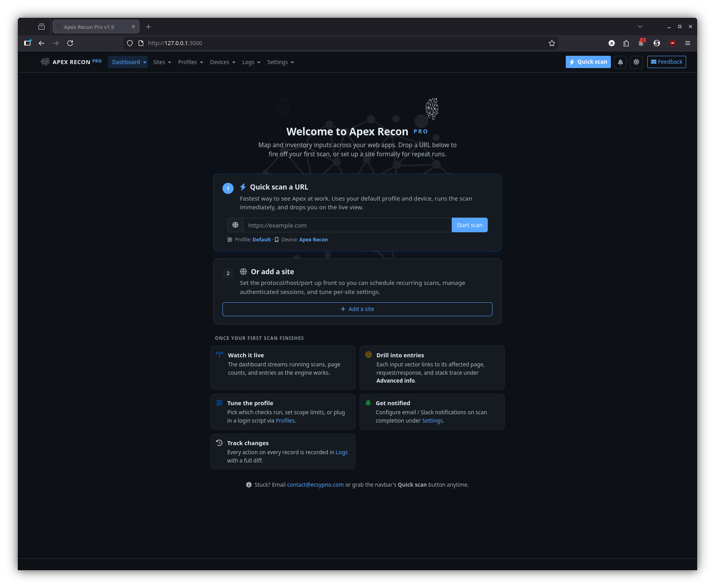Follow the Logs link in Track changes

[x=342, y=452]
